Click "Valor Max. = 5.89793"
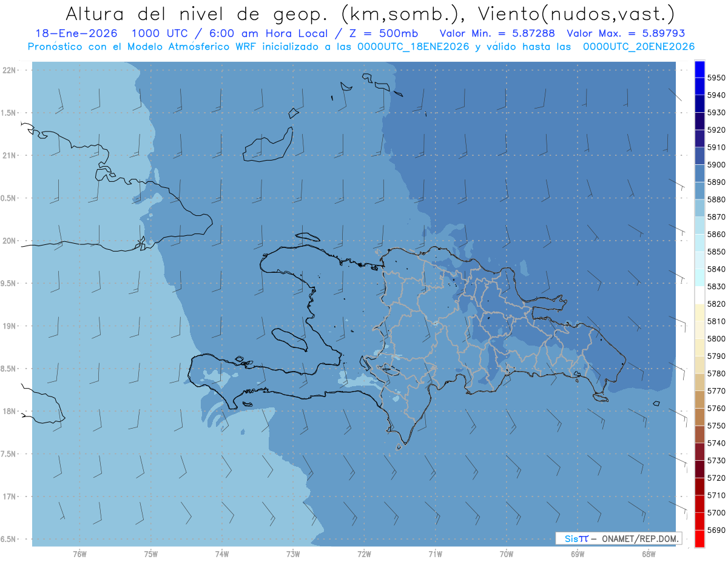 point(625,34)
